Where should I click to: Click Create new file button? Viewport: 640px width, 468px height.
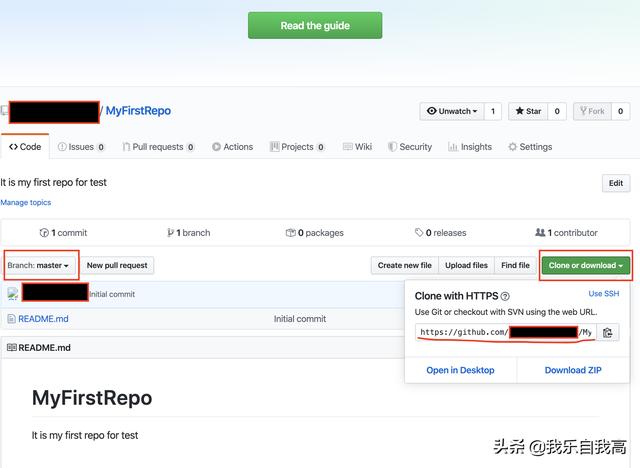[404, 265]
